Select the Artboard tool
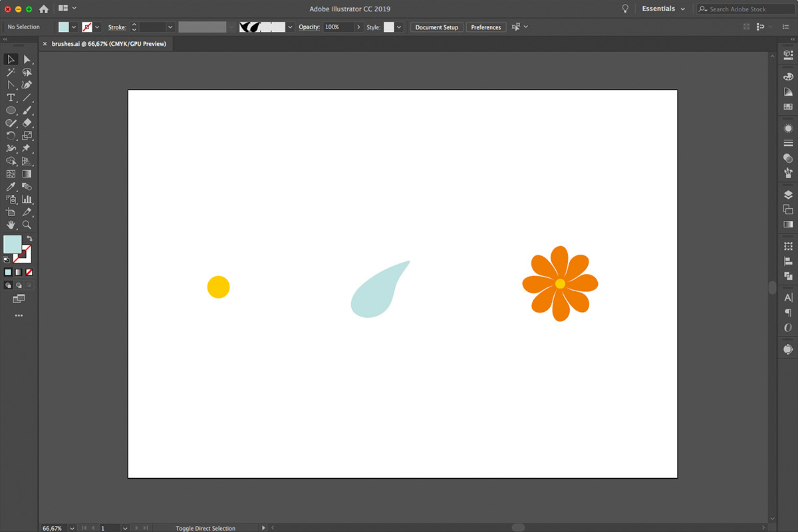Viewport: 798px width, 532px height. point(11,212)
